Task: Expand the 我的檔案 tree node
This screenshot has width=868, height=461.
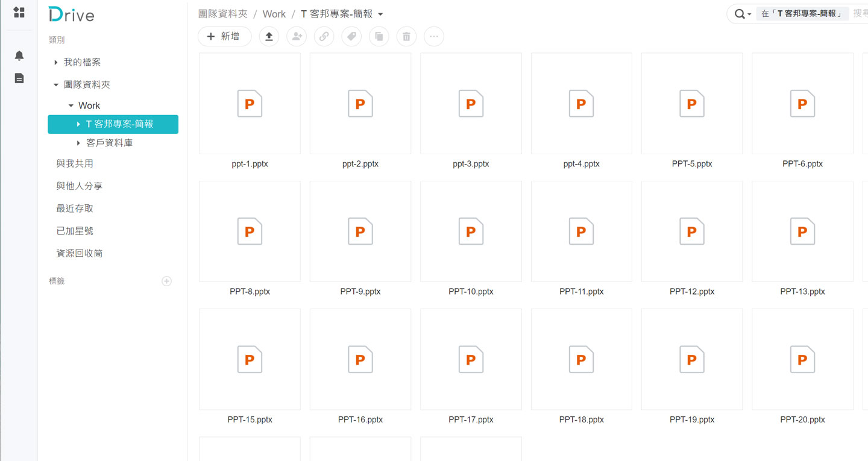Action: pyautogui.click(x=56, y=63)
